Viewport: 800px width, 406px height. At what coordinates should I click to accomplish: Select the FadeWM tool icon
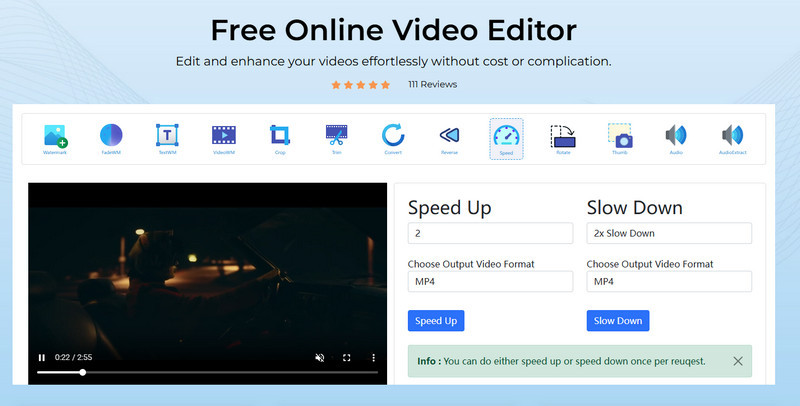pyautogui.click(x=111, y=139)
